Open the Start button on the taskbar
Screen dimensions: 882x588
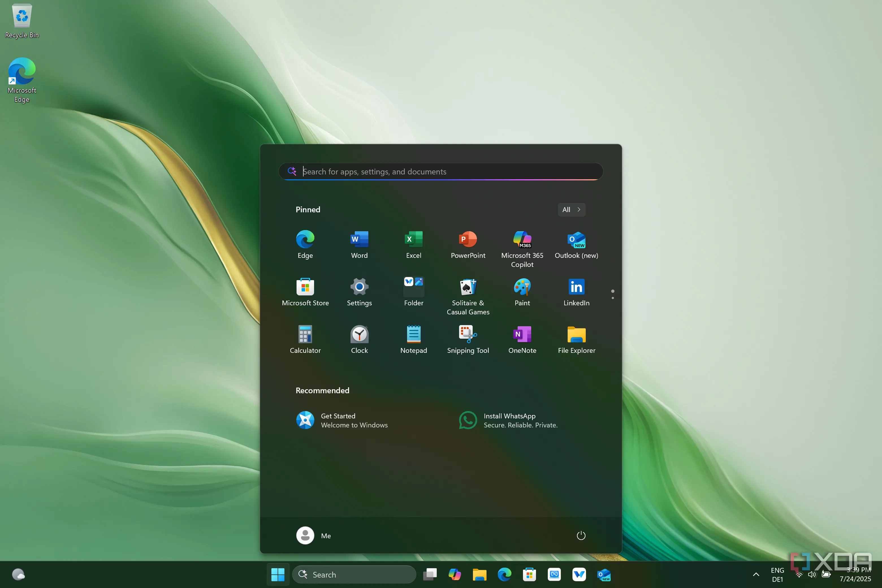click(278, 574)
